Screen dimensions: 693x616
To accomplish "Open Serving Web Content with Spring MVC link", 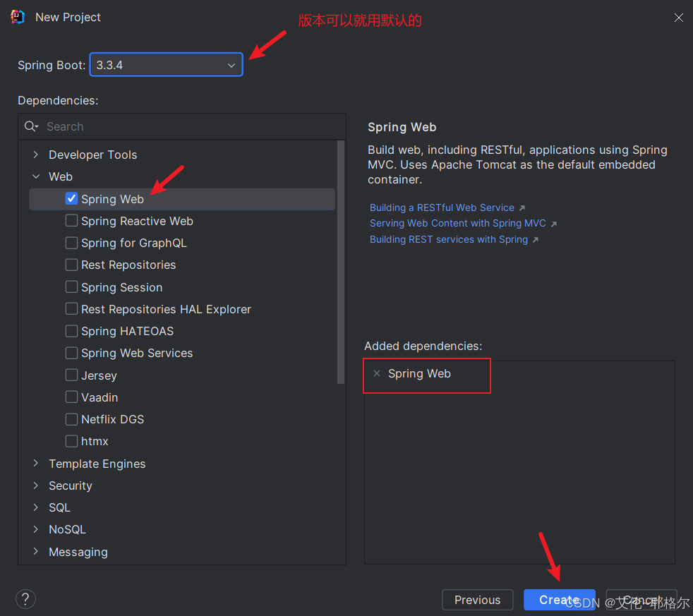I will coord(457,224).
